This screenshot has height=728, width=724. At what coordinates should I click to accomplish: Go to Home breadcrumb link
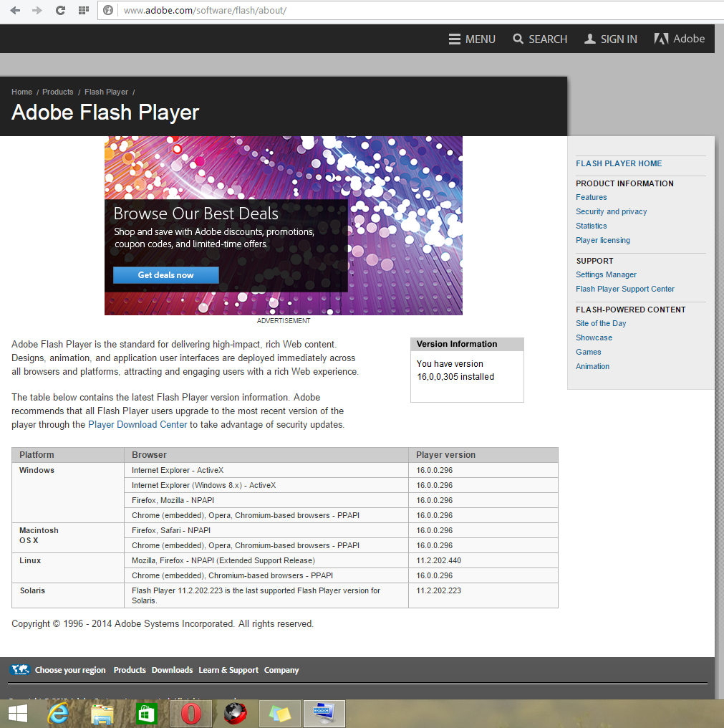[21, 92]
